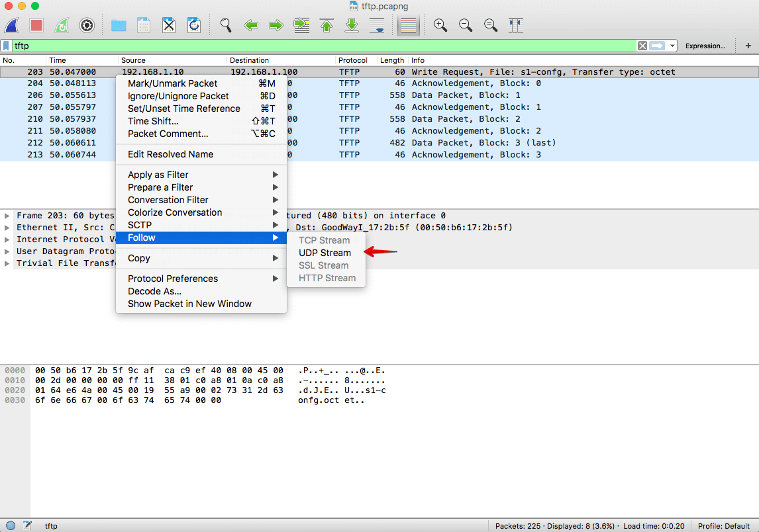Open the Copy submenu
The image size is (759, 532).
(201, 258)
